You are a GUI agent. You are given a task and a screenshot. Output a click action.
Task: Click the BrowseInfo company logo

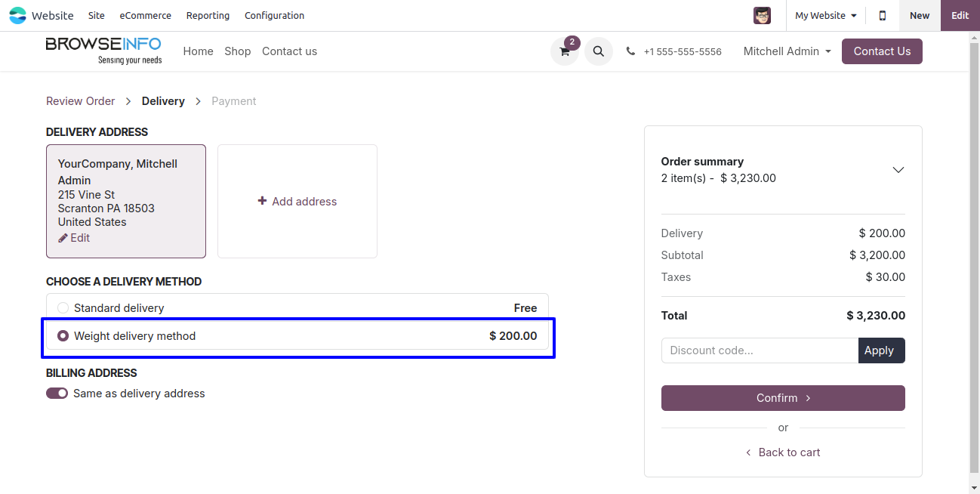click(x=103, y=51)
